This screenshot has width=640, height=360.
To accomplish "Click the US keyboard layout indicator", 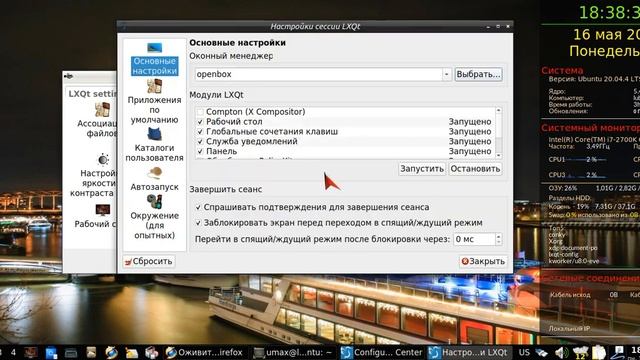I will click(524, 352).
